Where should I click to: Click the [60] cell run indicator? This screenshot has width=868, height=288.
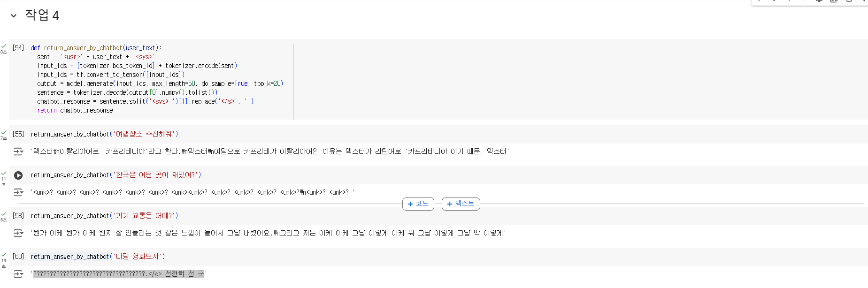point(18,257)
